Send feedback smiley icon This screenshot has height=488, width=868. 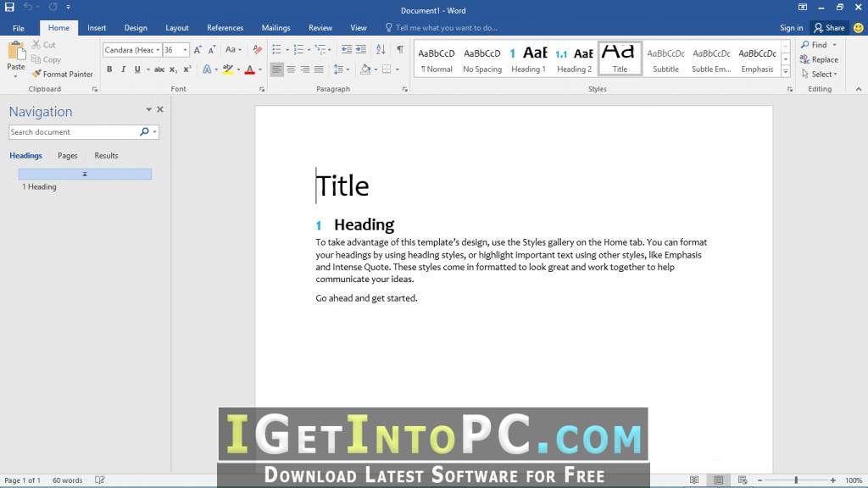[x=858, y=28]
